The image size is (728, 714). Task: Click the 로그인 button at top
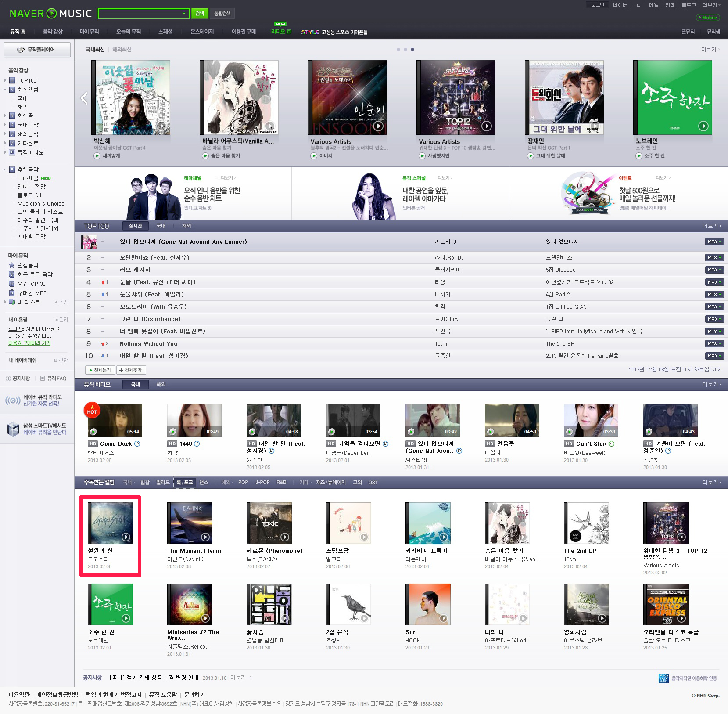597,5
